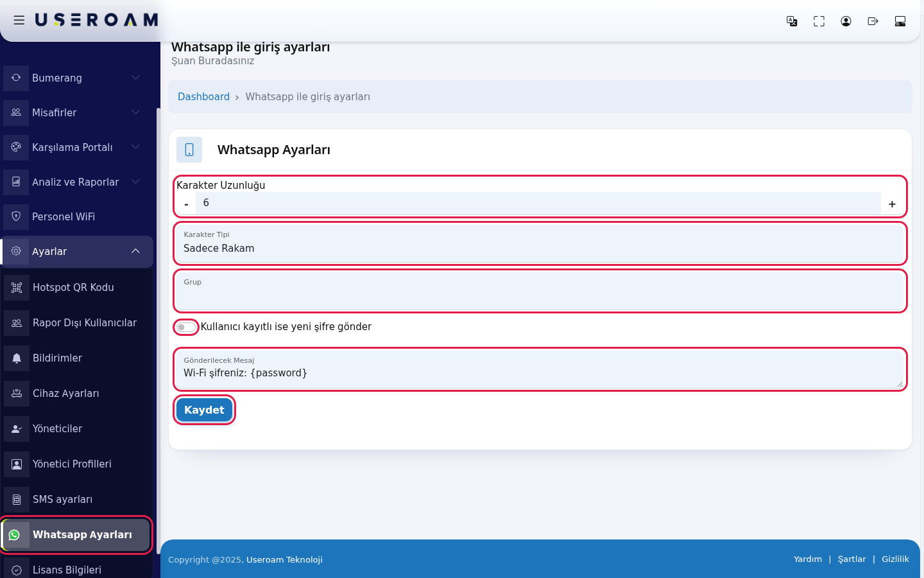Decrease character length with minus button
The width and height of the screenshot is (924, 578).
coord(186,204)
